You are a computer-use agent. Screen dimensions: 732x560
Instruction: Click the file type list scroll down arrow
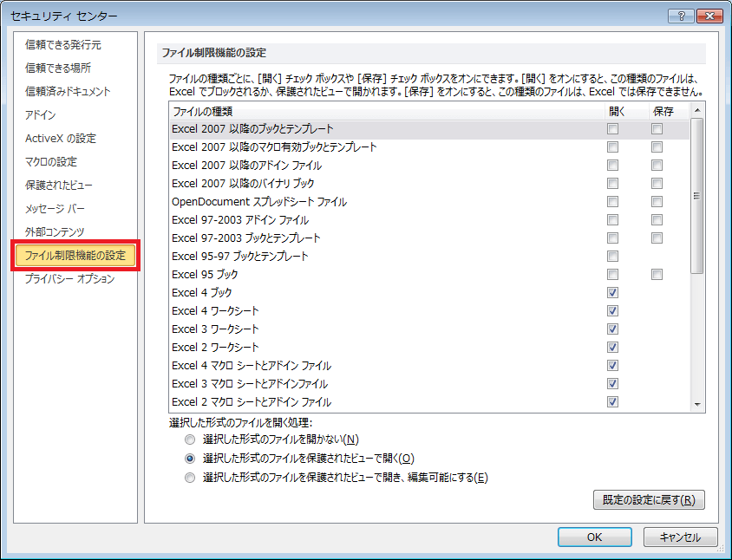pos(697,405)
